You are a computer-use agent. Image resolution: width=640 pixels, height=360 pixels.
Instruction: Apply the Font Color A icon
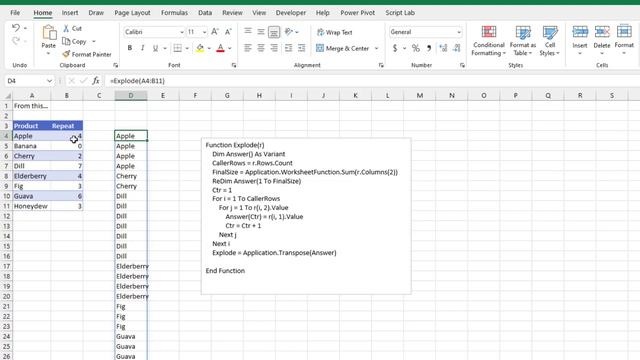[220, 48]
